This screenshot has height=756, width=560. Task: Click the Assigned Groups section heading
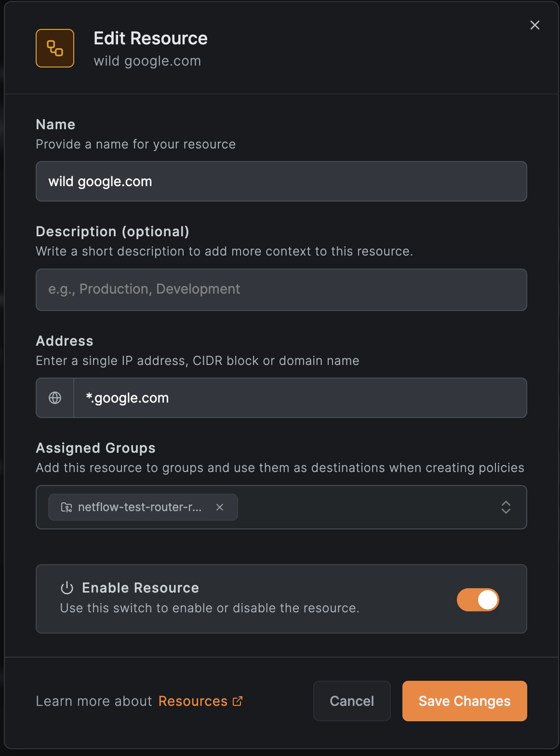(95, 448)
